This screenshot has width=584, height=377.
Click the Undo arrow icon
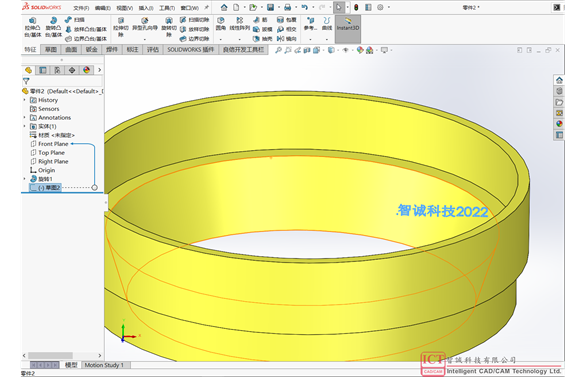(305, 7)
